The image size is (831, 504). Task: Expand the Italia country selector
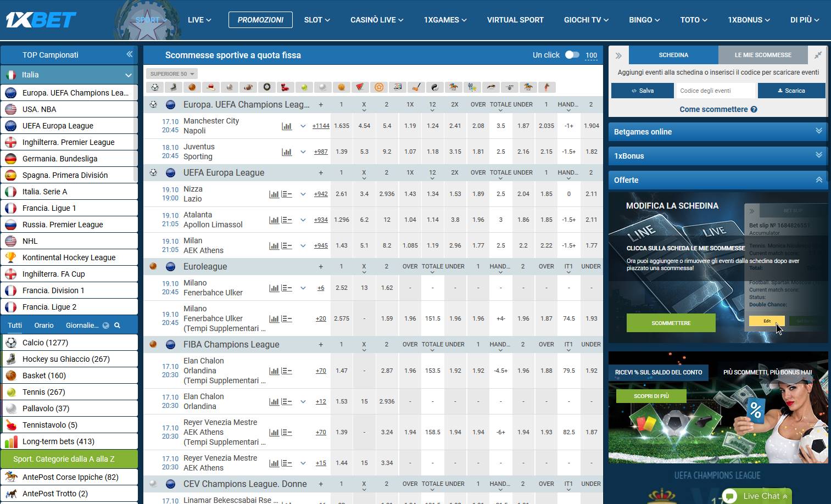pyautogui.click(x=128, y=75)
